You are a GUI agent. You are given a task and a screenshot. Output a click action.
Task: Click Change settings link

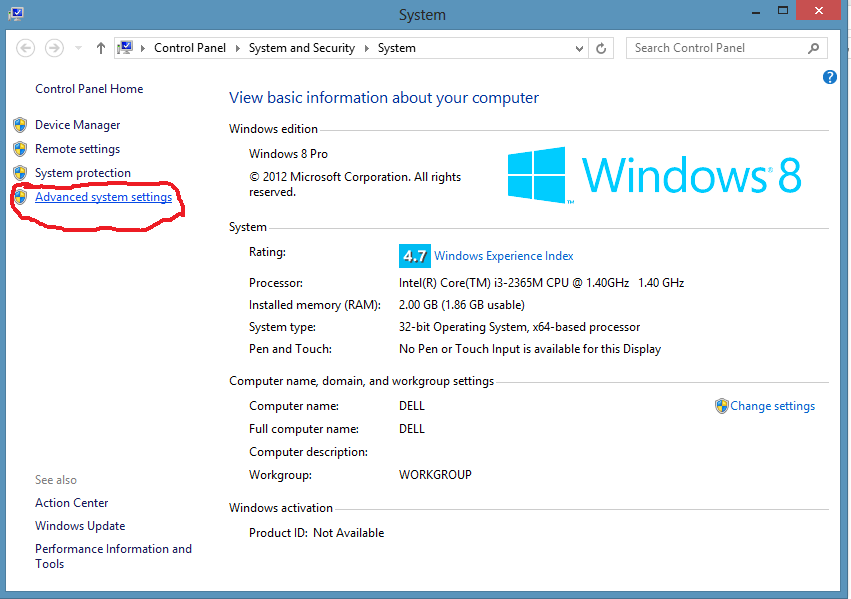coord(772,406)
